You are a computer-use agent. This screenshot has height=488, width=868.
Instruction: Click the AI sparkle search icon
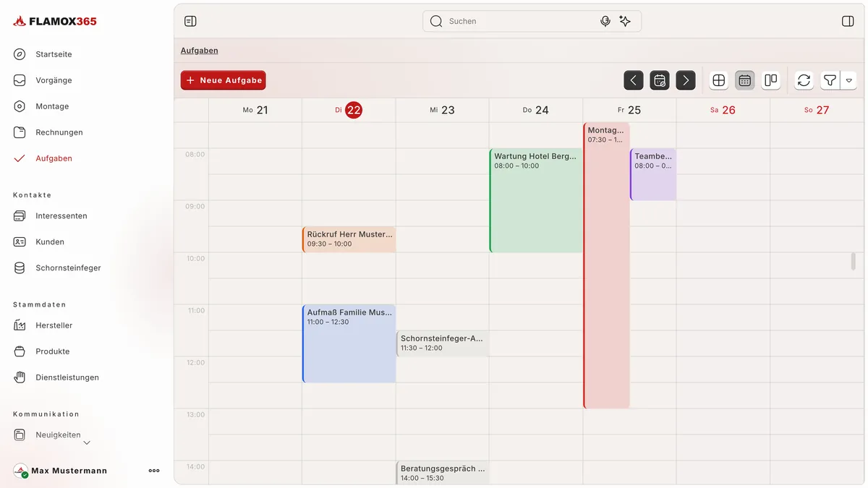tap(625, 21)
